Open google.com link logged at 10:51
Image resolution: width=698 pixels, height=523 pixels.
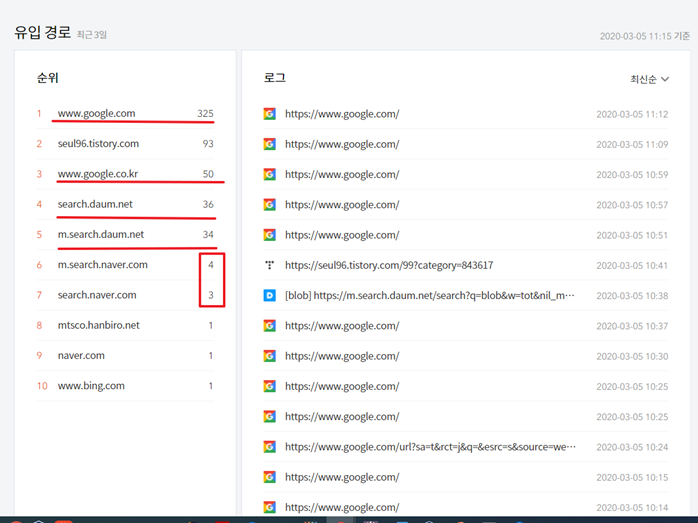(x=342, y=235)
